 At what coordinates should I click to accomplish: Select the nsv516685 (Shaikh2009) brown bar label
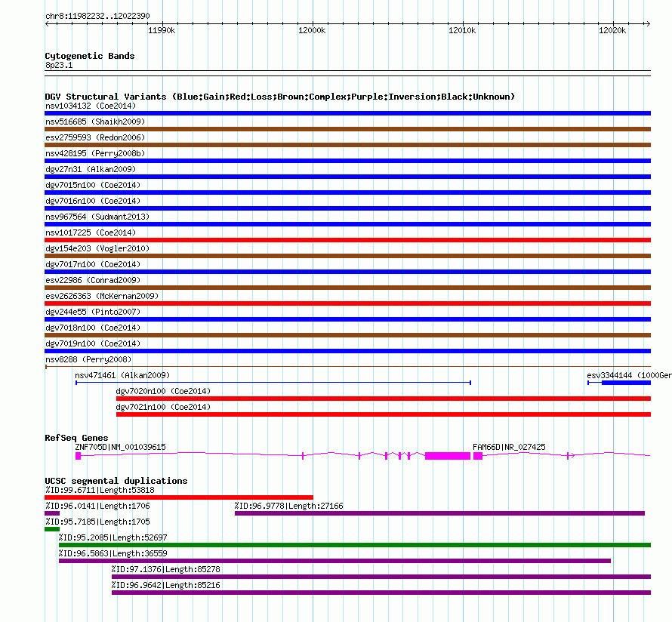(x=95, y=122)
